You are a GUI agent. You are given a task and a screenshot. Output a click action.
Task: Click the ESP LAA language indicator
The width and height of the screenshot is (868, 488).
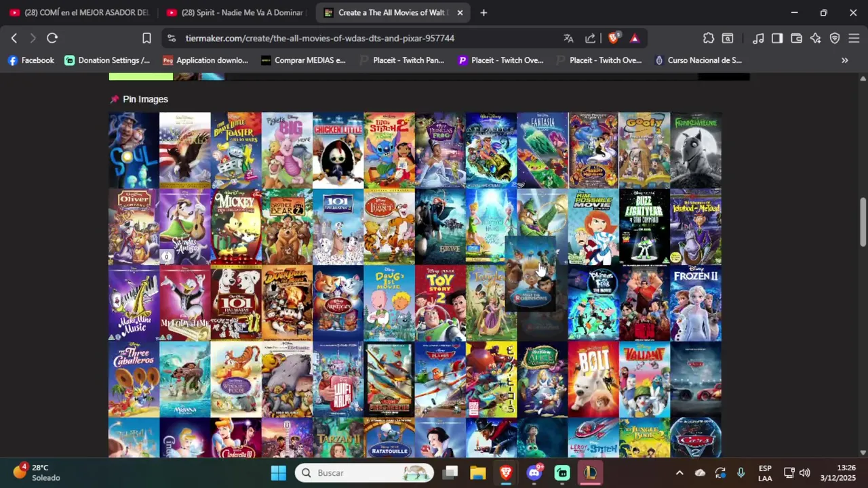(x=765, y=472)
